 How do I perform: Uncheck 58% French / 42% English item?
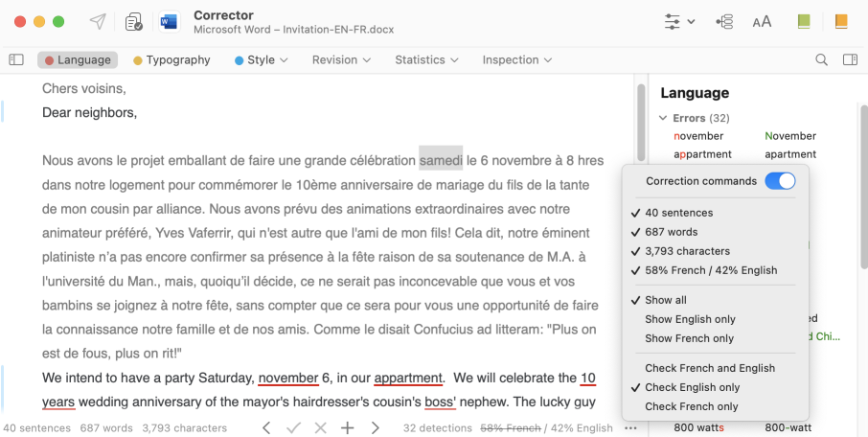715,271
